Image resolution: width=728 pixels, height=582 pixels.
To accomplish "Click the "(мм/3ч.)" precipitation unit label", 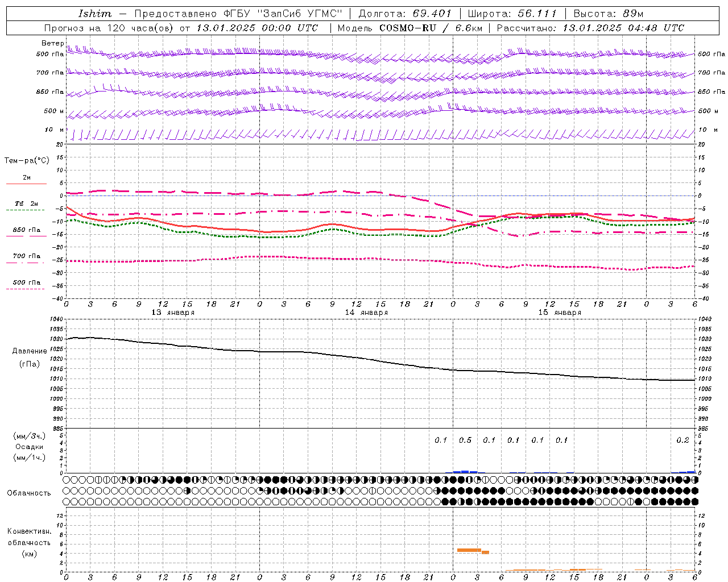I will pyautogui.click(x=30, y=436).
